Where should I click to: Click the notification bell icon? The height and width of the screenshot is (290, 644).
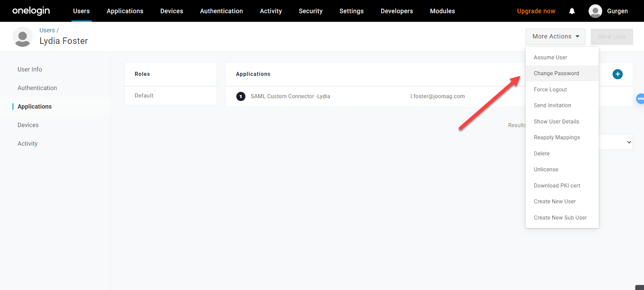tap(572, 11)
